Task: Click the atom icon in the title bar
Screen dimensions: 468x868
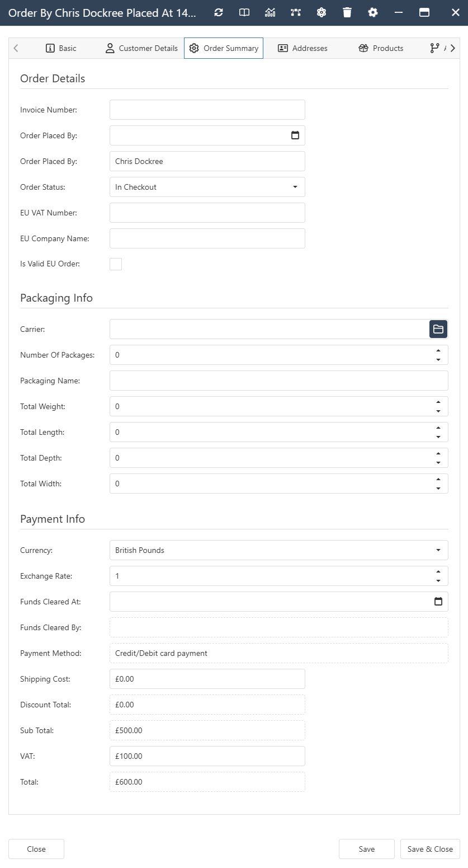Action: 322,12
